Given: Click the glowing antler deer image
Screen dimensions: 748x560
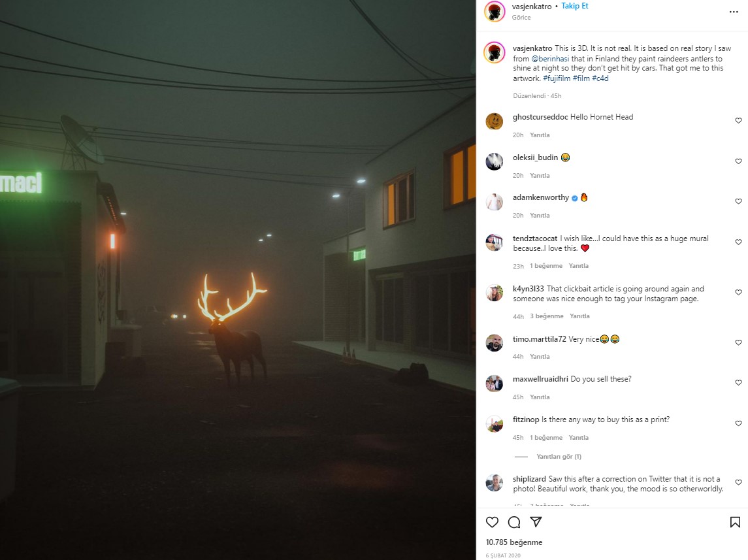Looking at the screenshot, I should coord(238,280).
